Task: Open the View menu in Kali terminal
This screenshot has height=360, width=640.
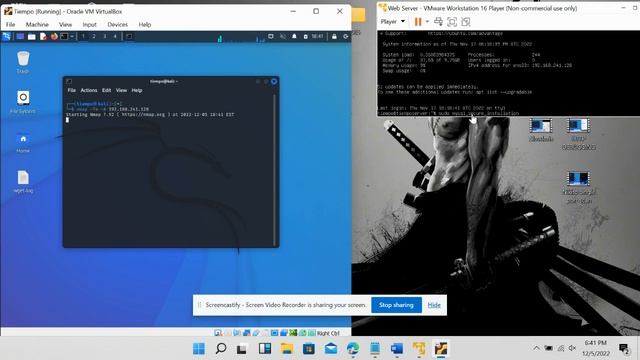Action: [x=121, y=90]
